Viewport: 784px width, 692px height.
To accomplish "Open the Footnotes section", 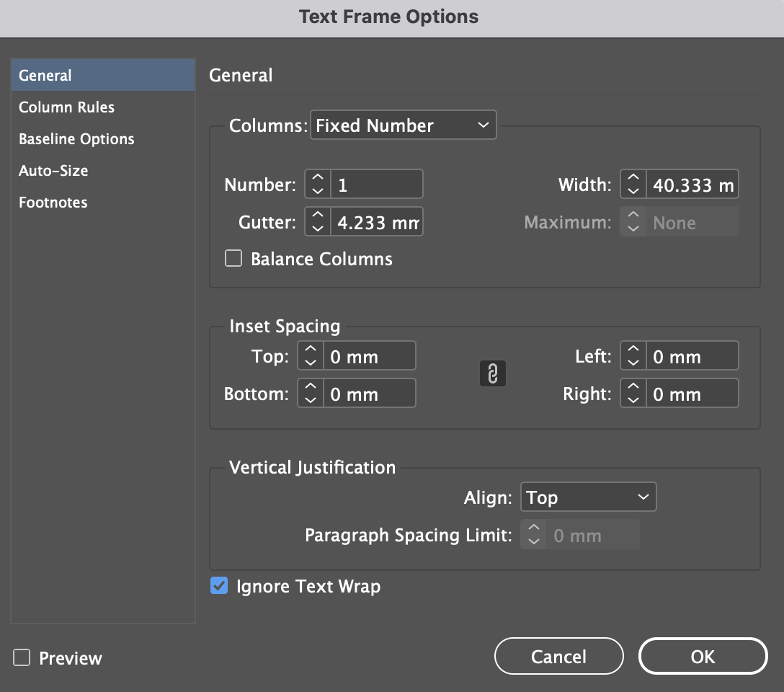I will (x=53, y=203).
